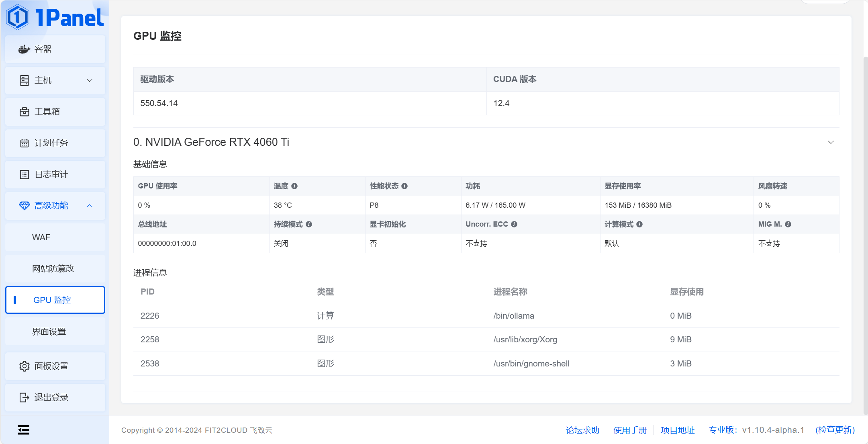Click the info icon next to 计算模式
The image size is (868, 444).
(x=639, y=224)
